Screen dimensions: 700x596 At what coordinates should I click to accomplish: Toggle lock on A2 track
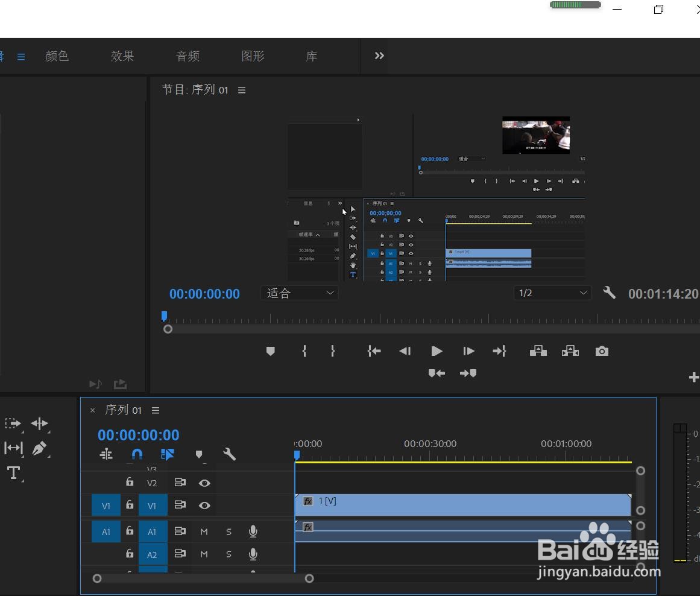coord(130,553)
